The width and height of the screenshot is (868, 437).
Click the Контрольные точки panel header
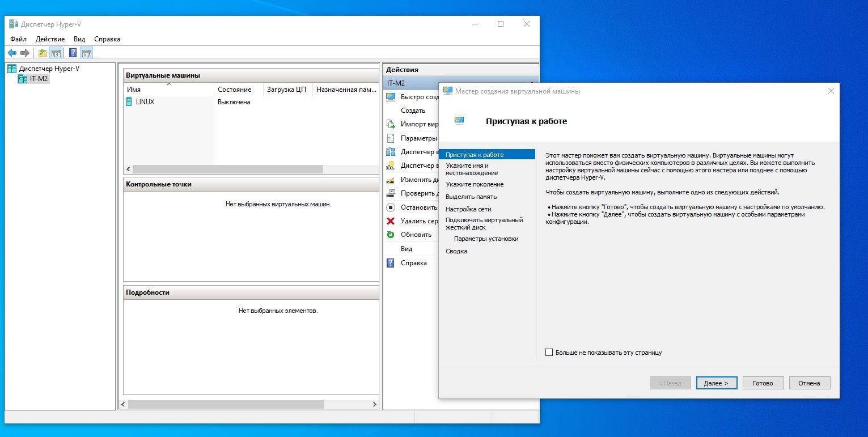pyautogui.click(x=251, y=184)
